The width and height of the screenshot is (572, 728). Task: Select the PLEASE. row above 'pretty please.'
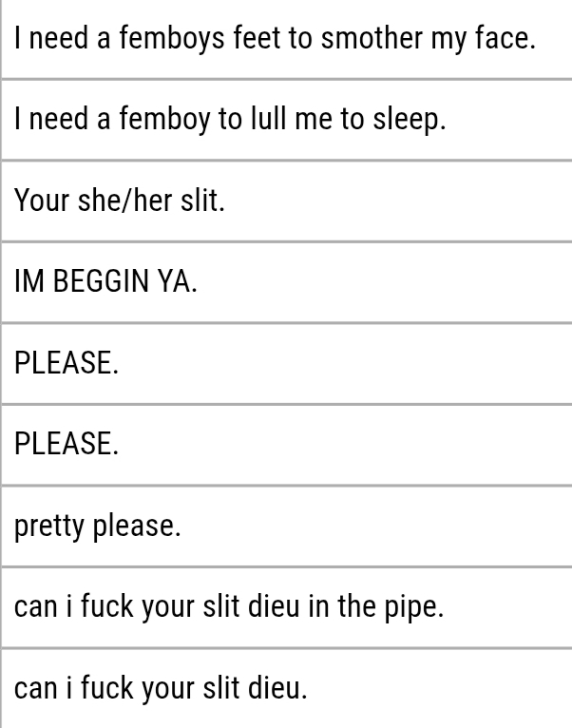point(285,445)
